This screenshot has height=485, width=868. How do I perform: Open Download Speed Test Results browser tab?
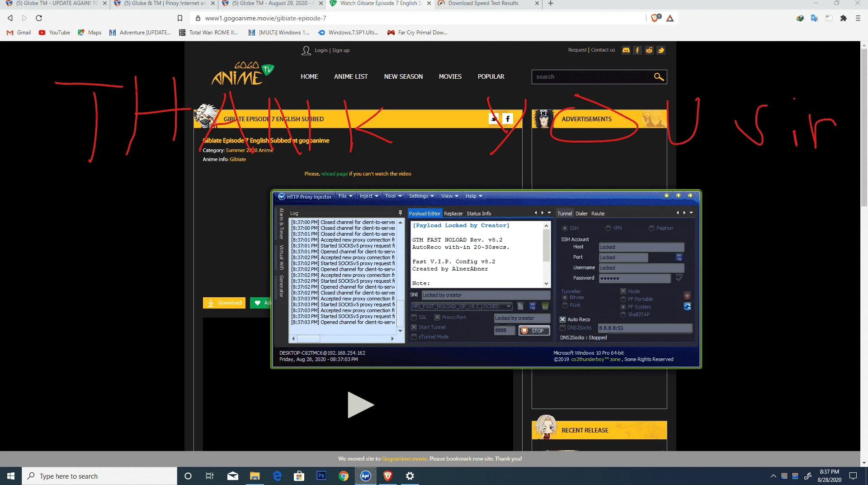488,4
